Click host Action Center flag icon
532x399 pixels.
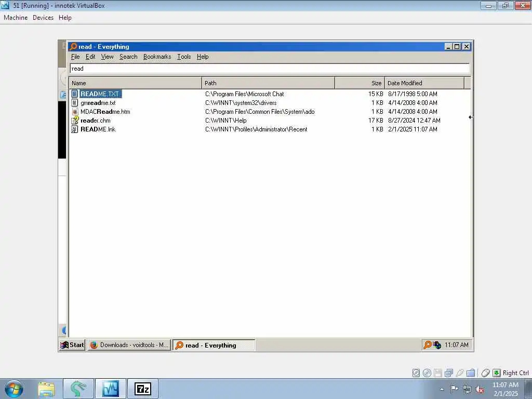coord(454,389)
